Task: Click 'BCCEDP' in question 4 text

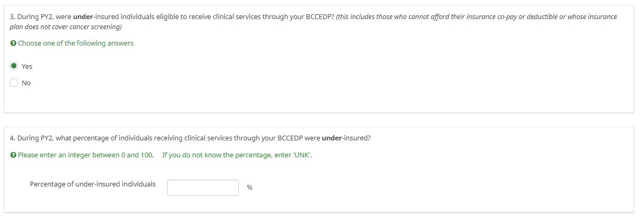Action: (x=290, y=138)
